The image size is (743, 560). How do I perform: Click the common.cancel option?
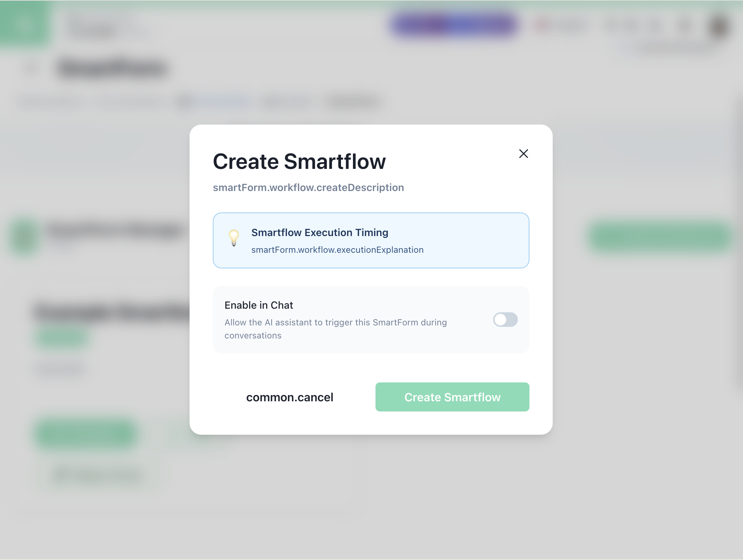[290, 397]
